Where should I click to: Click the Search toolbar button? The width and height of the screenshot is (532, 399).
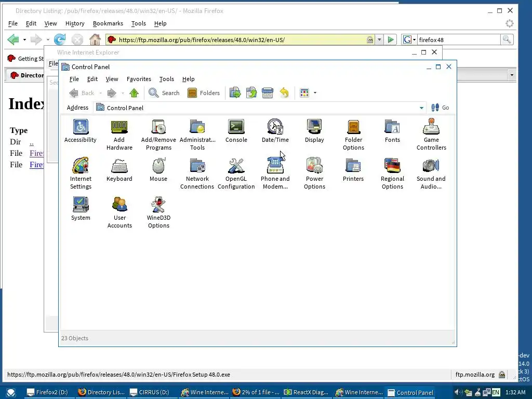[164, 93]
